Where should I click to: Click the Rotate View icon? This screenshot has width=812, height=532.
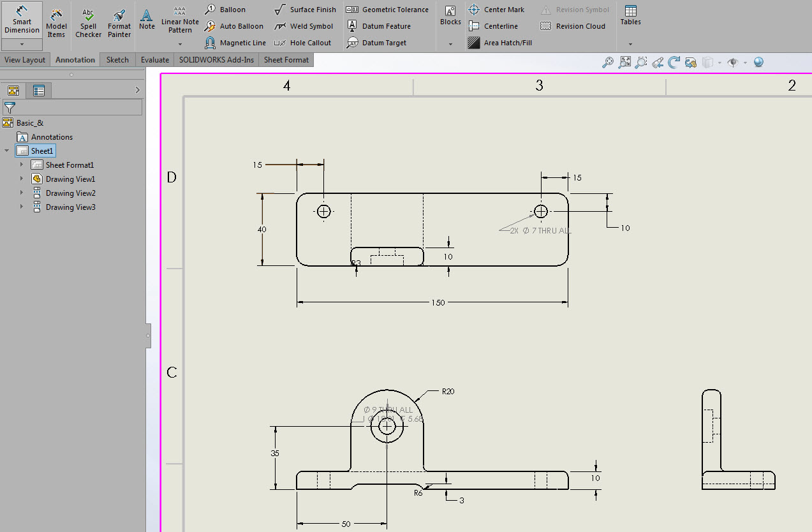pos(674,62)
